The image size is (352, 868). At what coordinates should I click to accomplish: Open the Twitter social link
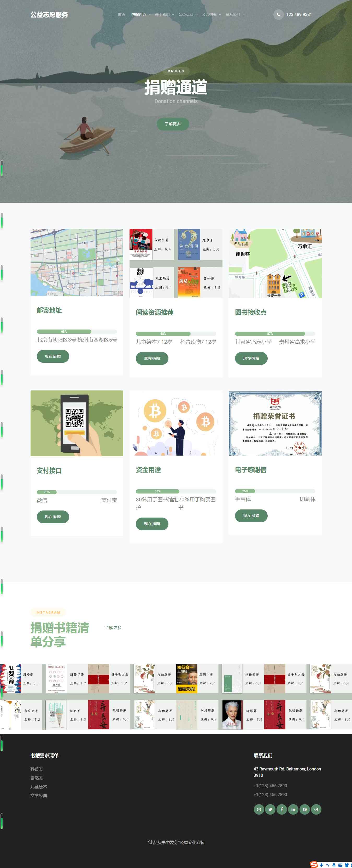point(270,809)
